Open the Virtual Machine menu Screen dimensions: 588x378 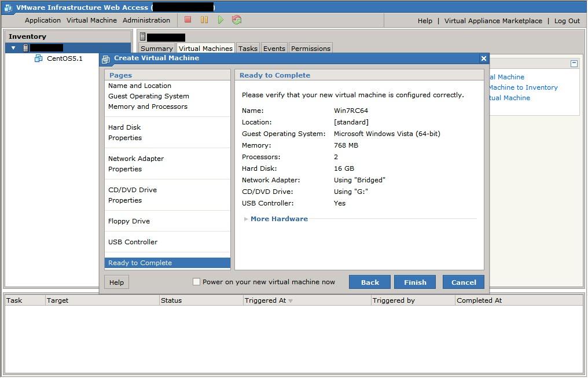[x=91, y=20]
